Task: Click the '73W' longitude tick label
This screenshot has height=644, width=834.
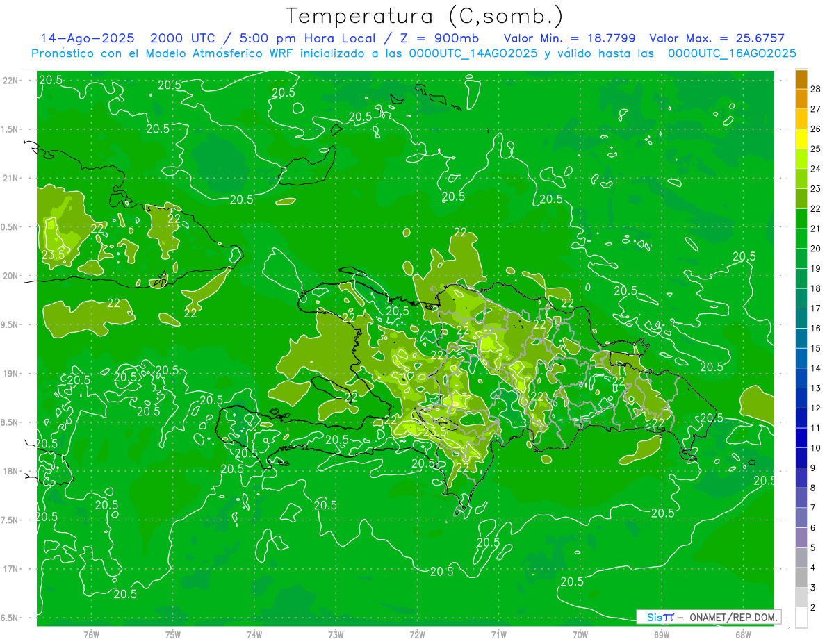Action: [x=336, y=635]
